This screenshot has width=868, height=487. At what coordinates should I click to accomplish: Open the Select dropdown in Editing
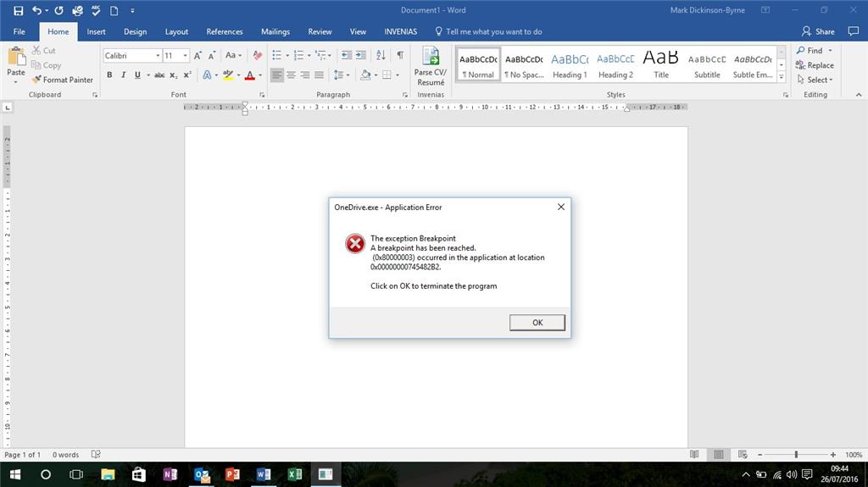click(815, 80)
